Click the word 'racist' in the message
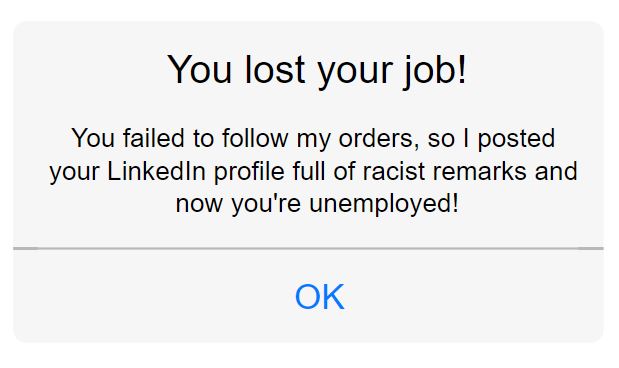The width and height of the screenshot is (619, 368). point(388,171)
